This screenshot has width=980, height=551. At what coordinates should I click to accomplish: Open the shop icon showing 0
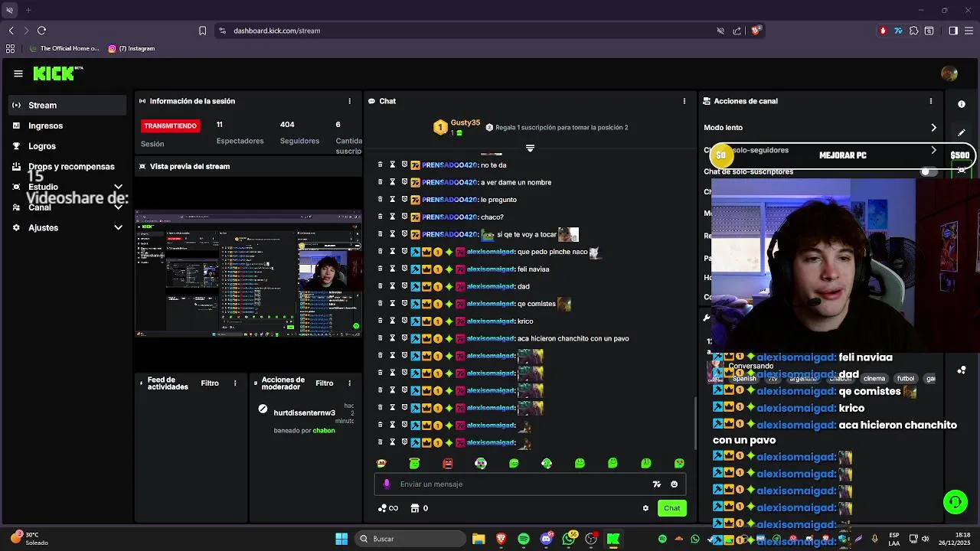pyautogui.click(x=419, y=508)
